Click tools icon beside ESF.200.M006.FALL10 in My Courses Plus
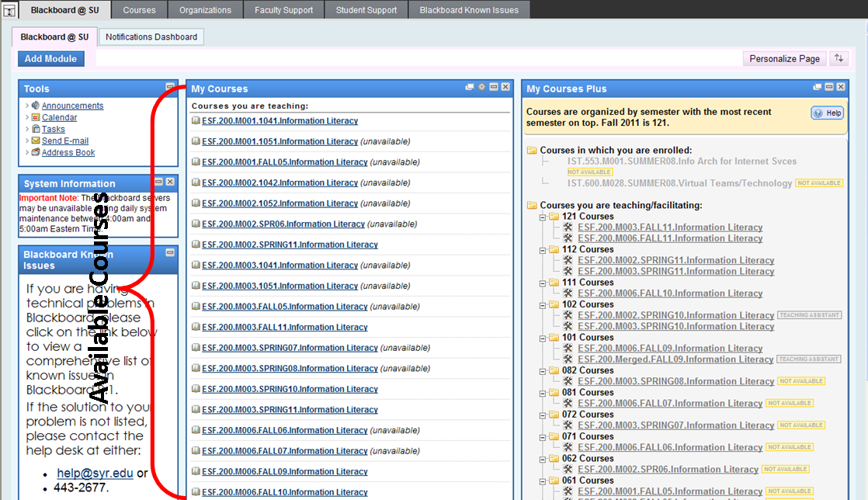 pyautogui.click(x=568, y=293)
